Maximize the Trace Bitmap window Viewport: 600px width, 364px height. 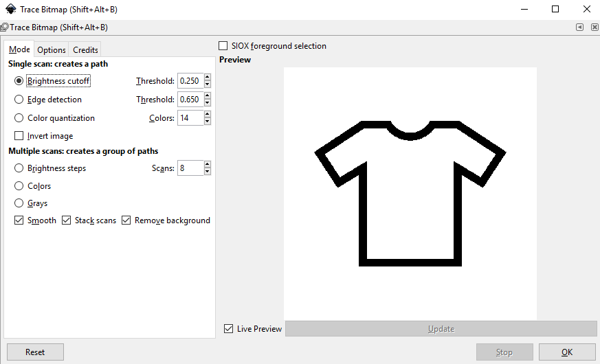pyautogui.click(x=555, y=9)
